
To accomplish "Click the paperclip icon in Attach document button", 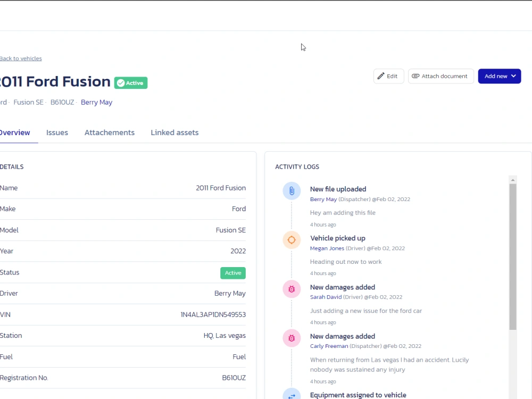I will [415, 76].
